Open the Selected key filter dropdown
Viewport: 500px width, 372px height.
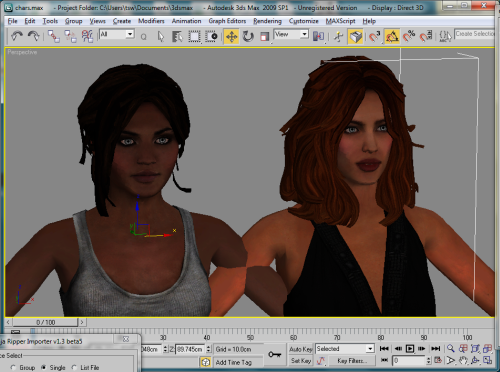tap(345, 349)
